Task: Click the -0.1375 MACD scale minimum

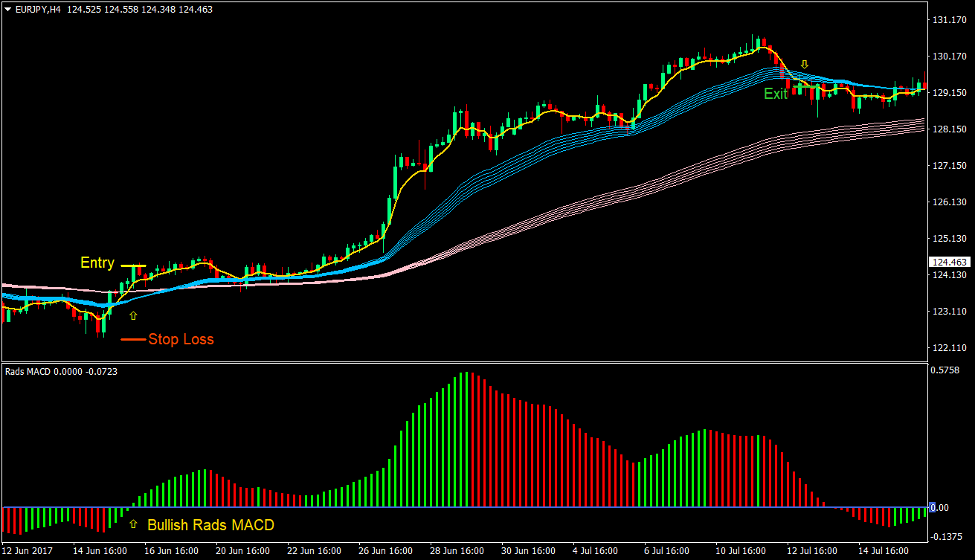Action: 946,537
